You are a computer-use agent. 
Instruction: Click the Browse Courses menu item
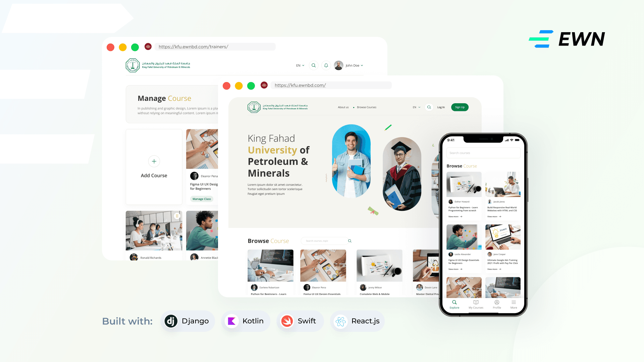tap(367, 107)
